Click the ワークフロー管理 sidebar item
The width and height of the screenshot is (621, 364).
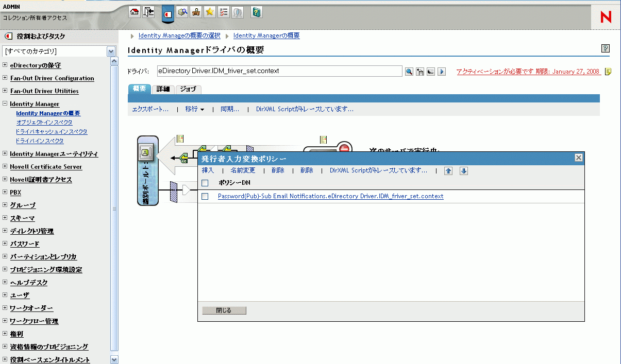pos(34,321)
